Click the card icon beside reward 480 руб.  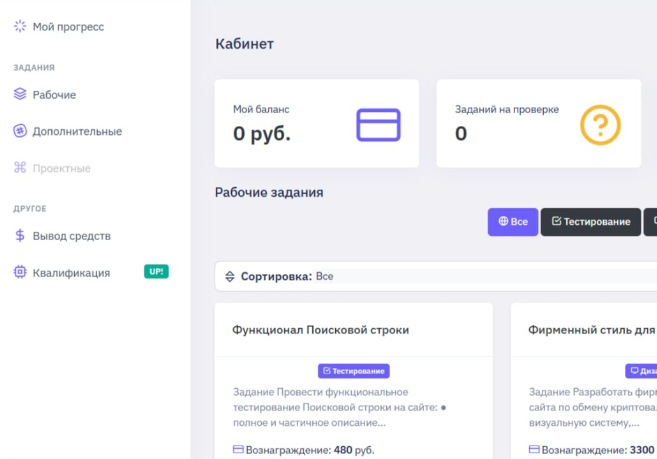point(238,450)
